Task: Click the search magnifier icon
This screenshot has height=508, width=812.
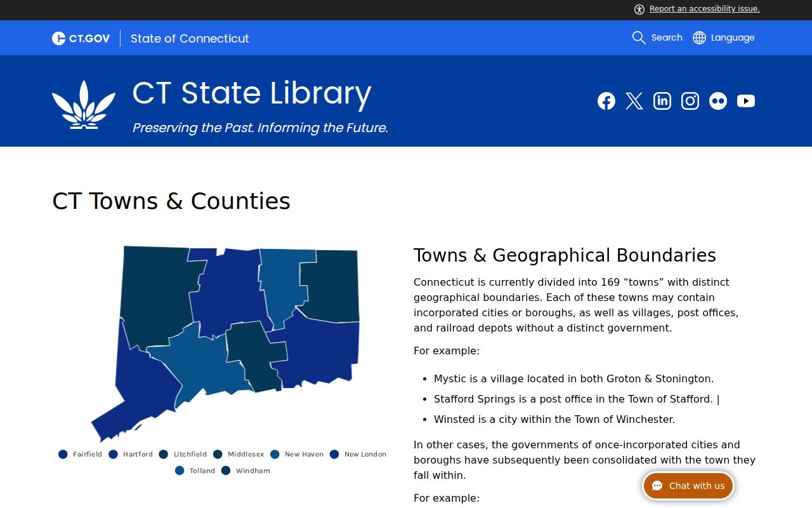Action: pyautogui.click(x=639, y=38)
